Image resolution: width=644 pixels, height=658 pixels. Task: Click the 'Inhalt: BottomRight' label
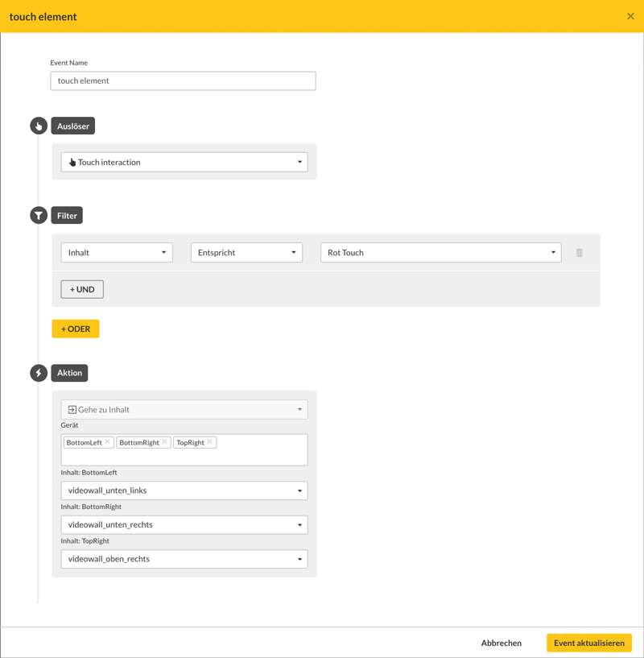pyautogui.click(x=91, y=507)
